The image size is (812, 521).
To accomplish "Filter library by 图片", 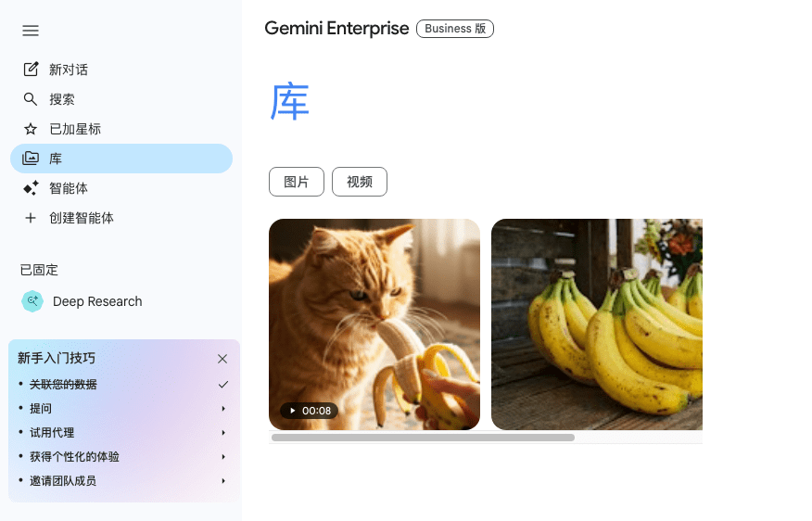I will tap(297, 182).
